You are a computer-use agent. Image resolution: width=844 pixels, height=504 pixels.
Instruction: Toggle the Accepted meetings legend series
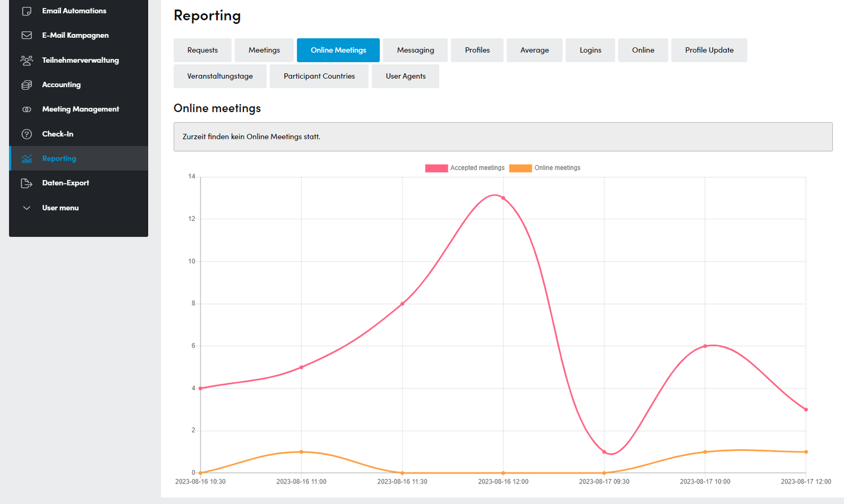(465, 168)
